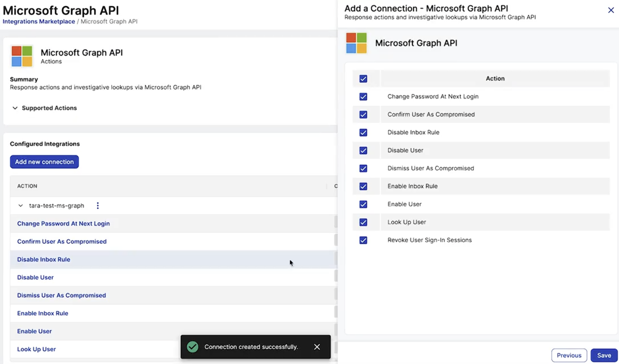
Task: Select Revoke User Sign-In Sessions row text
Action: point(429,240)
